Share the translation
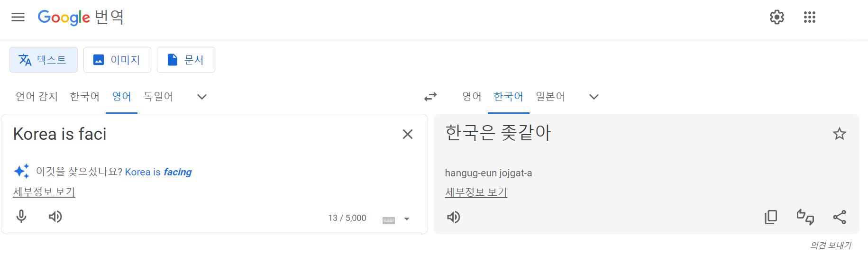The height and width of the screenshot is (255, 868). [x=839, y=217]
